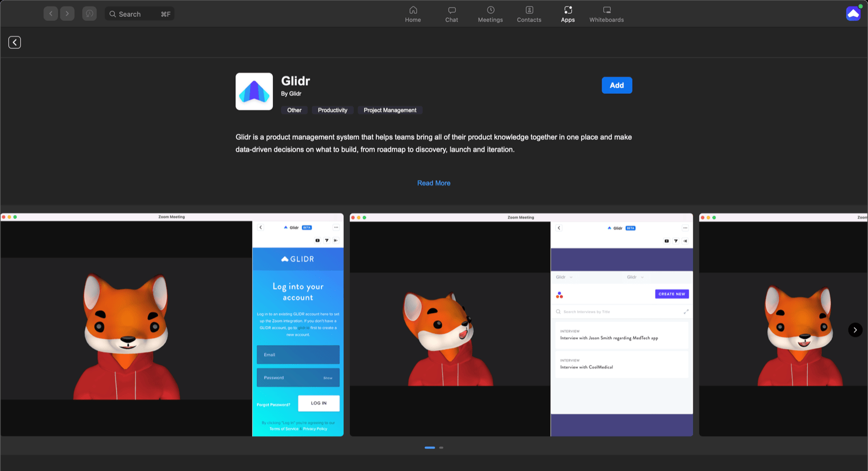Click the Other category tag
Image resolution: width=868 pixels, height=471 pixels.
(294, 110)
